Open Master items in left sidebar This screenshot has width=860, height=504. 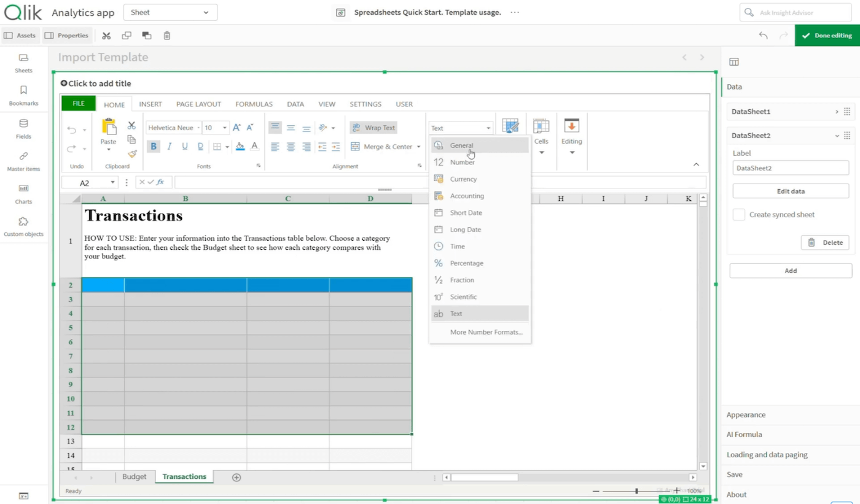(x=23, y=161)
